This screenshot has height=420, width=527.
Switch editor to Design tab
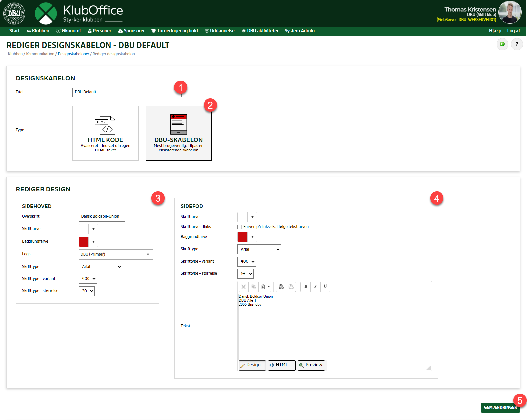point(252,365)
